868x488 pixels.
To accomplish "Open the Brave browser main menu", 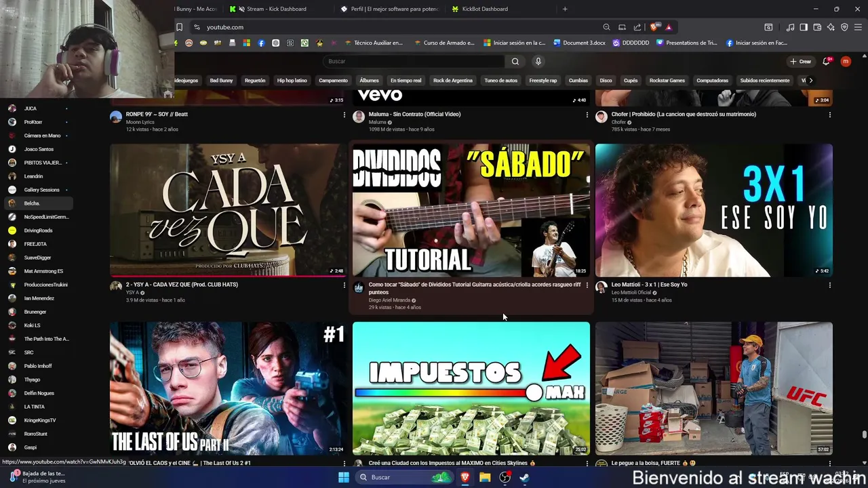I will (x=859, y=27).
